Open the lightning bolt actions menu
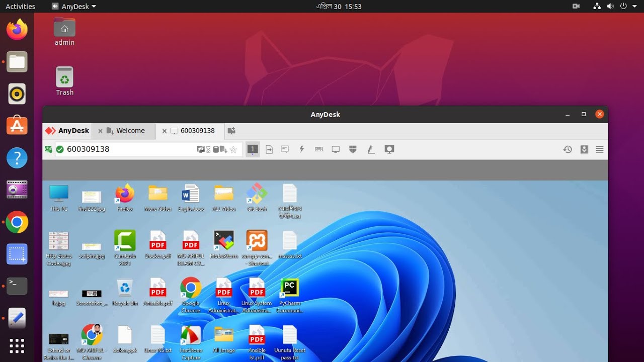The height and width of the screenshot is (362, 644). (302, 149)
